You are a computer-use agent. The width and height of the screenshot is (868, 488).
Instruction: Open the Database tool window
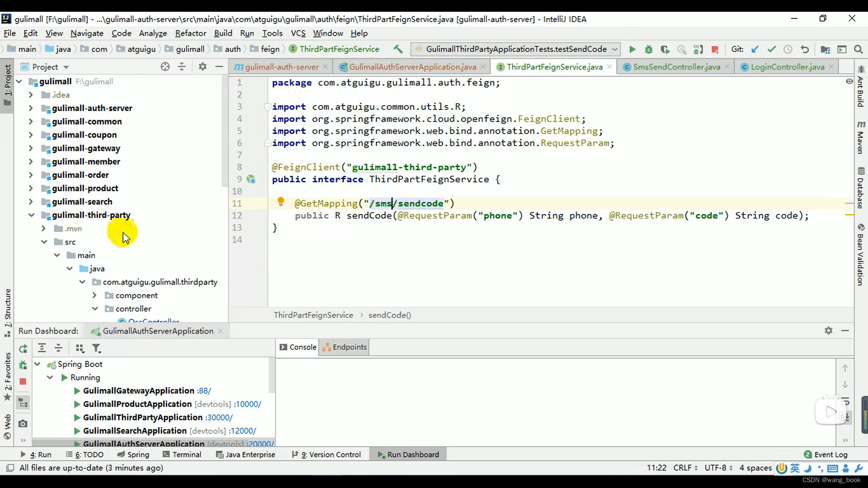[861, 188]
